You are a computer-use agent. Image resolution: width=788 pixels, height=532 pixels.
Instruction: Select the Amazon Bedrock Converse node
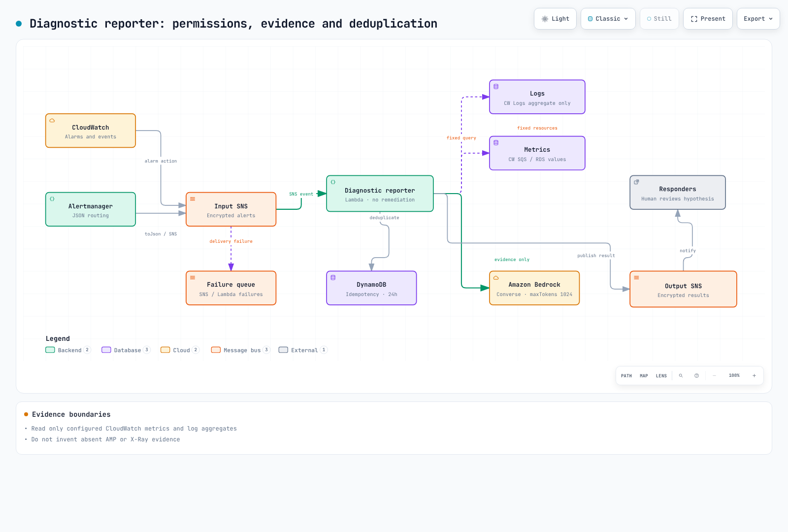(534, 288)
